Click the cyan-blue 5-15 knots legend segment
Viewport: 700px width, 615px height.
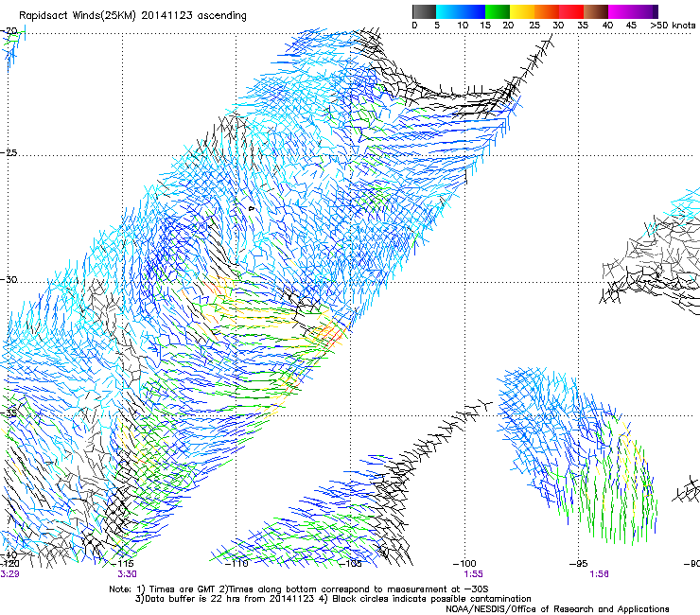[x=461, y=11]
